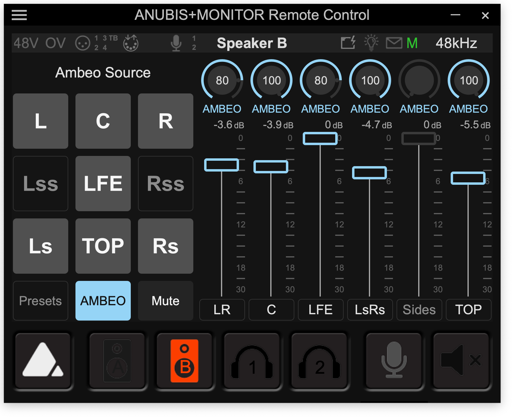
Task: Close the remote control window
Action: coord(485,15)
